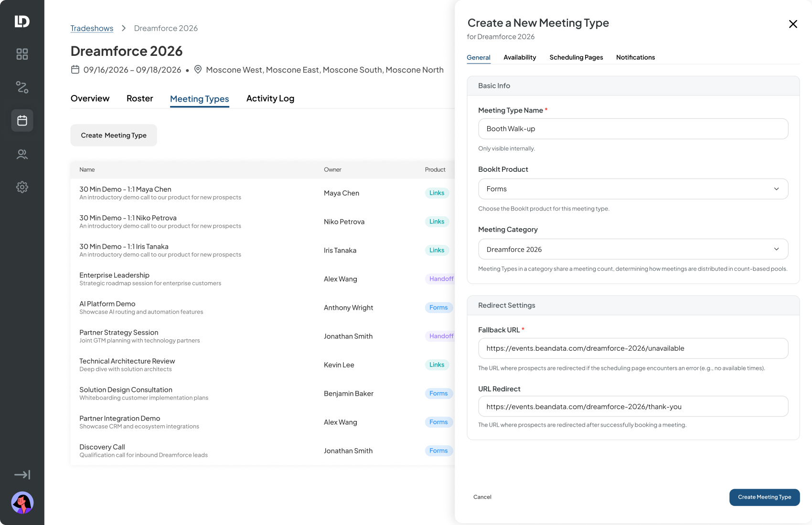Switch to the Availability tab
The image size is (812, 525).
(x=520, y=57)
